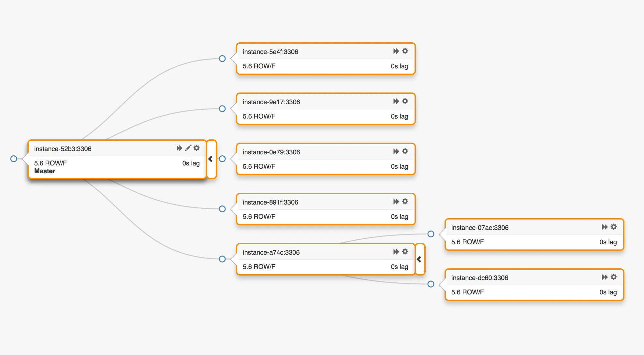Viewport: 644px width, 355px height.
Task: Click instance-dc60:3306 hostname text
Action: coord(479,278)
